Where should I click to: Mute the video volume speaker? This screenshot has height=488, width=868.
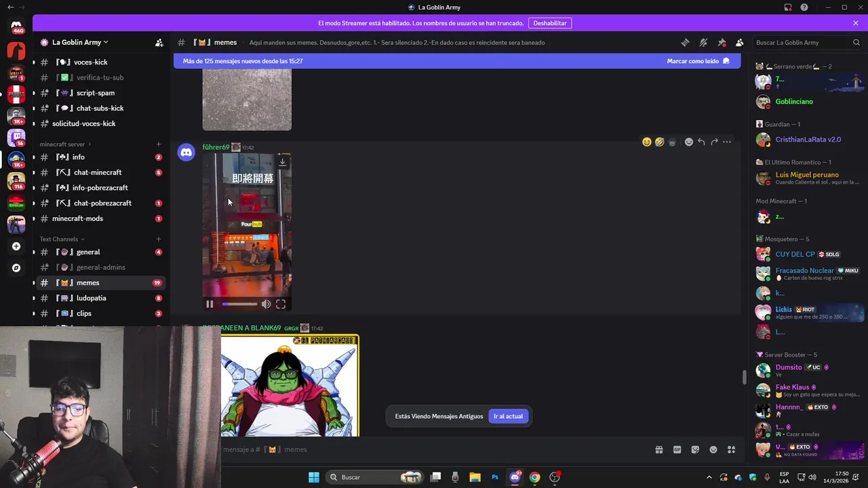(x=266, y=304)
